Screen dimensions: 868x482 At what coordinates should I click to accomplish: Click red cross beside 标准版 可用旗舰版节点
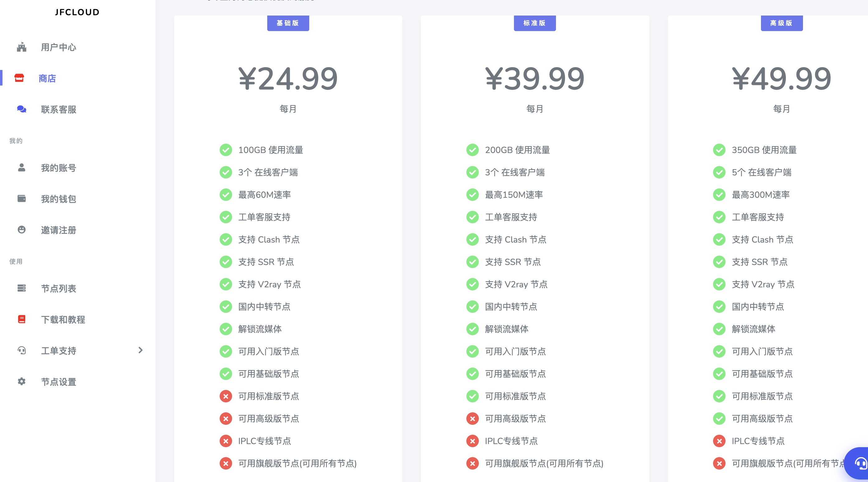pyautogui.click(x=472, y=463)
